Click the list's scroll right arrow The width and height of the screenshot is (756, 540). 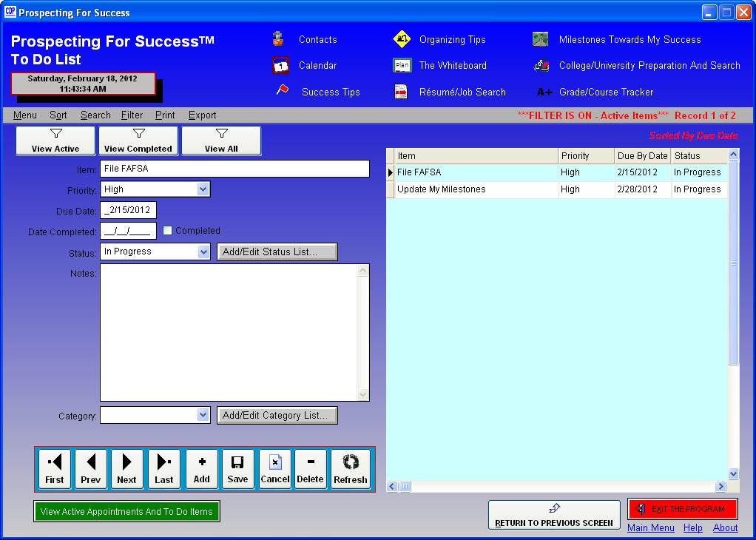coord(721,487)
